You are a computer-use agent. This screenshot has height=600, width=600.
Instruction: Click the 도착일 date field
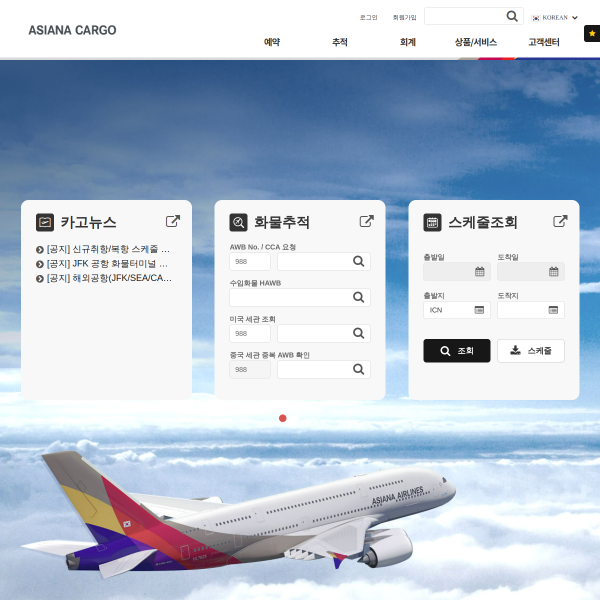coord(531,272)
